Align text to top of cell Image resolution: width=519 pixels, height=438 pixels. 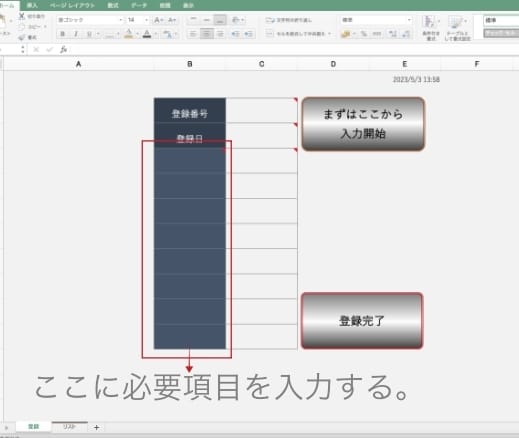click(x=193, y=20)
